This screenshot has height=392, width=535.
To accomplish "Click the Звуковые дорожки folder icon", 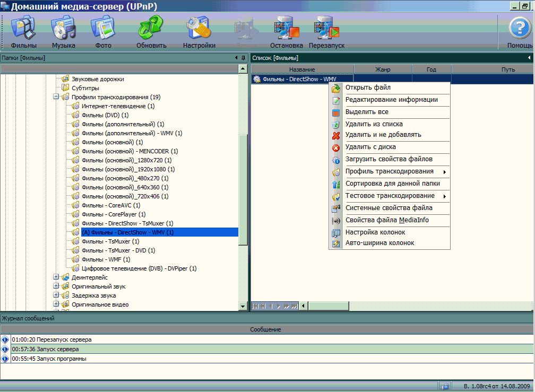I will coord(65,79).
